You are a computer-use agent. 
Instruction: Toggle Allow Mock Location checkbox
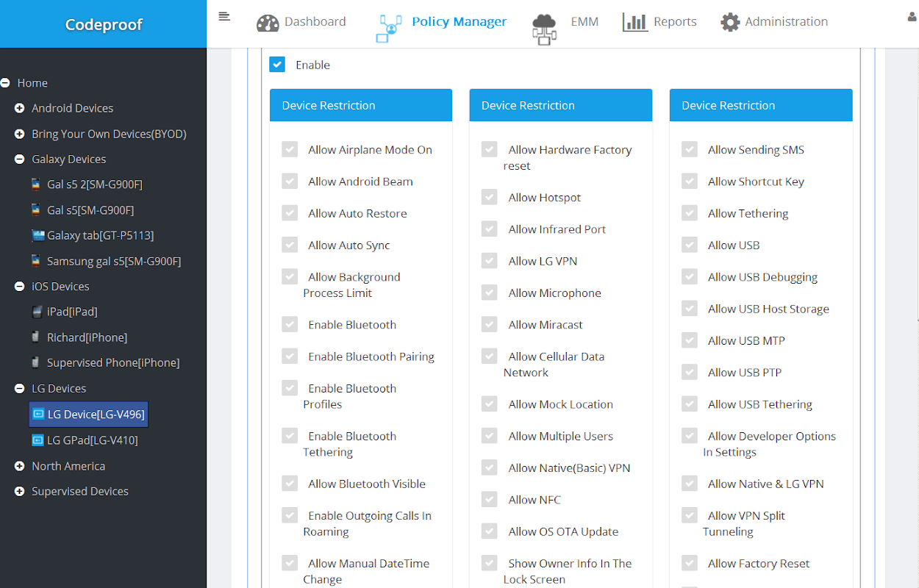pyautogui.click(x=490, y=404)
